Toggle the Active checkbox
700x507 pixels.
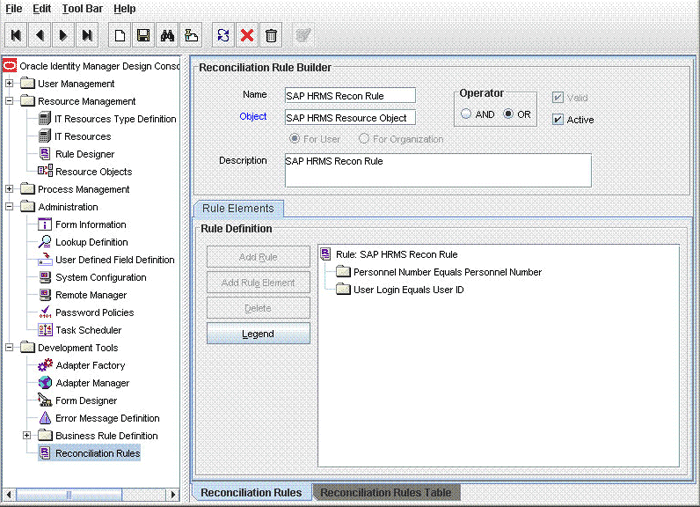coord(558,119)
